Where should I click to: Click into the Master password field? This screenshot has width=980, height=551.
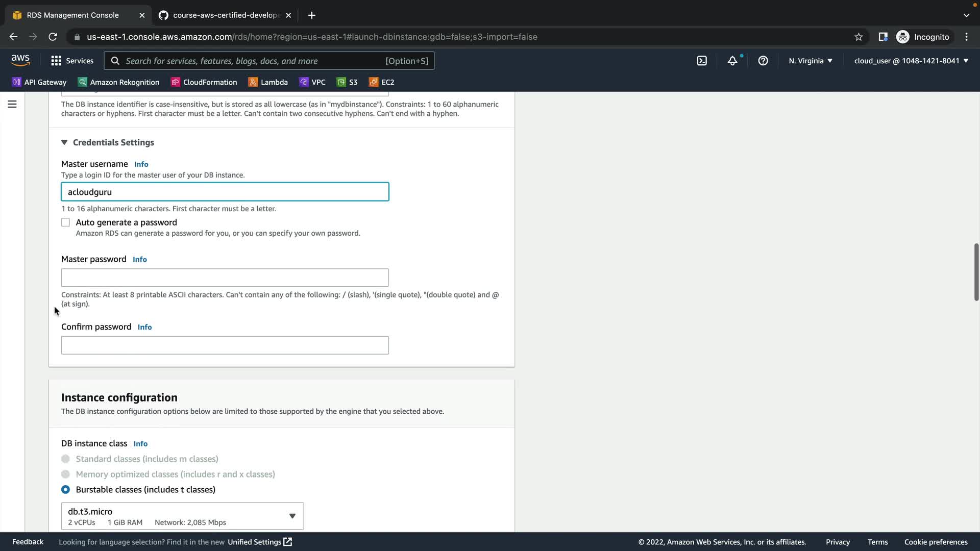coord(225,278)
